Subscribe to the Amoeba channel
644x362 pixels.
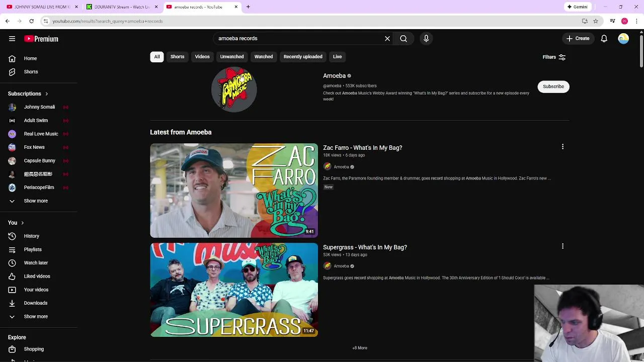pos(553,86)
